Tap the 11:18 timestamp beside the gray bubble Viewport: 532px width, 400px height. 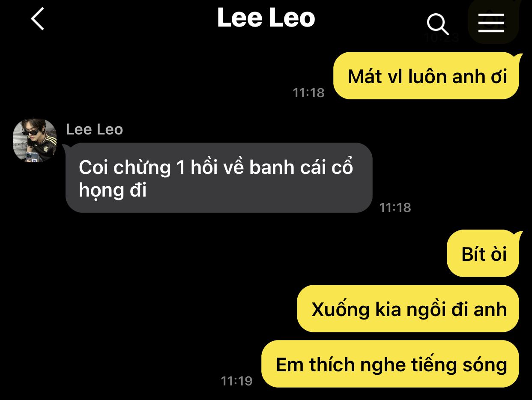[395, 208]
